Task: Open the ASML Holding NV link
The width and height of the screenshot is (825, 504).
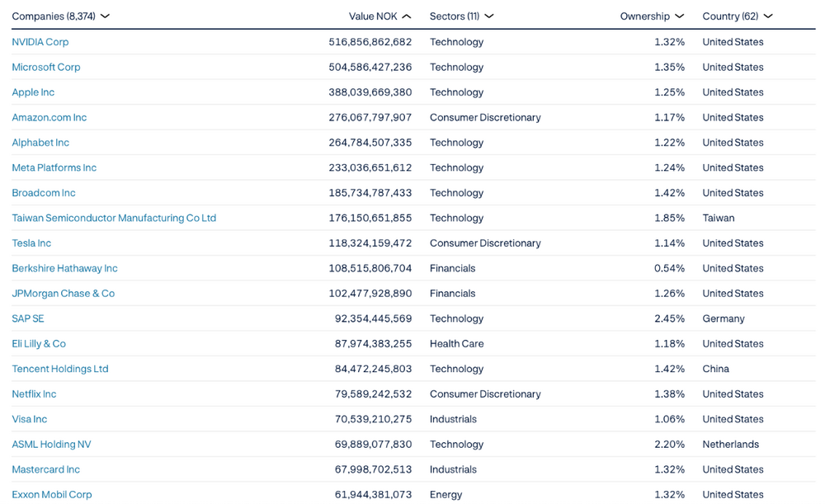Action: (51, 444)
